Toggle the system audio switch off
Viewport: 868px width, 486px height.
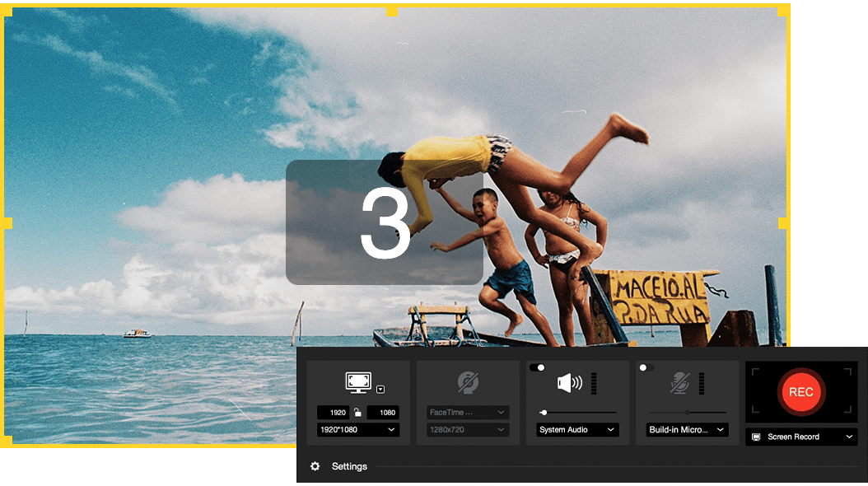coord(537,367)
